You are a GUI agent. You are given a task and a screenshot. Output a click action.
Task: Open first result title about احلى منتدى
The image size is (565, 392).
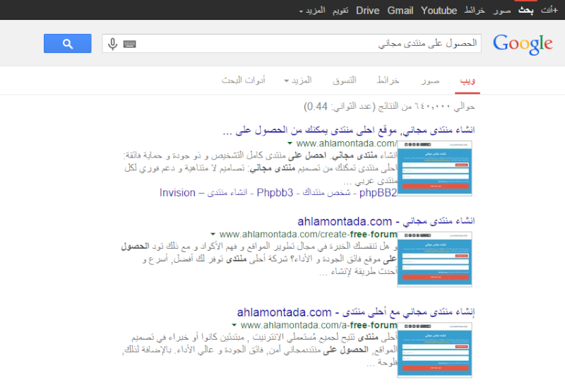click(x=348, y=130)
